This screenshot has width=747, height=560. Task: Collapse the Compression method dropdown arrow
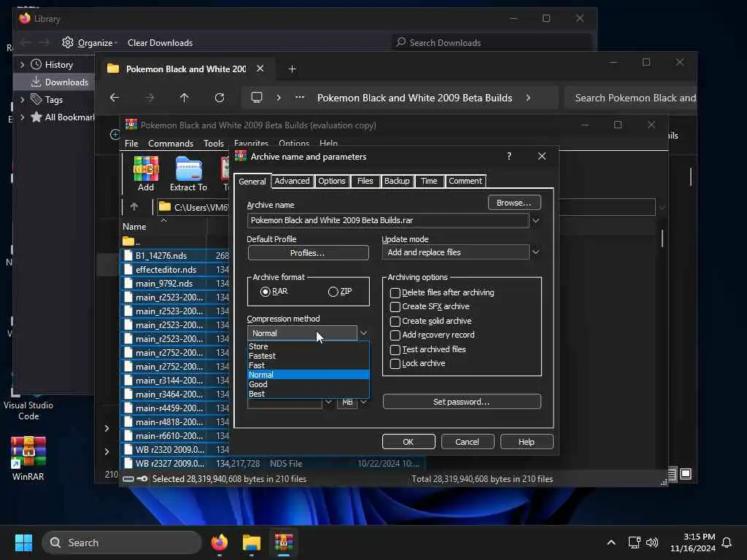[363, 332]
